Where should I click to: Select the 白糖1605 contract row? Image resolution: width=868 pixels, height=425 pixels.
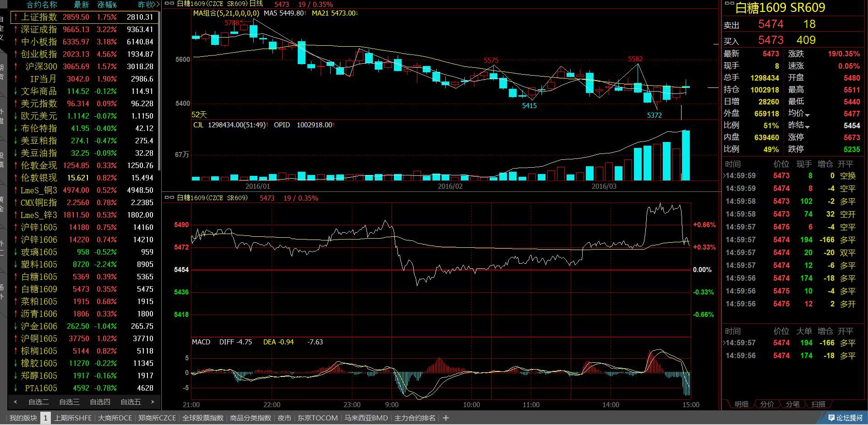(x=39, y=277)
